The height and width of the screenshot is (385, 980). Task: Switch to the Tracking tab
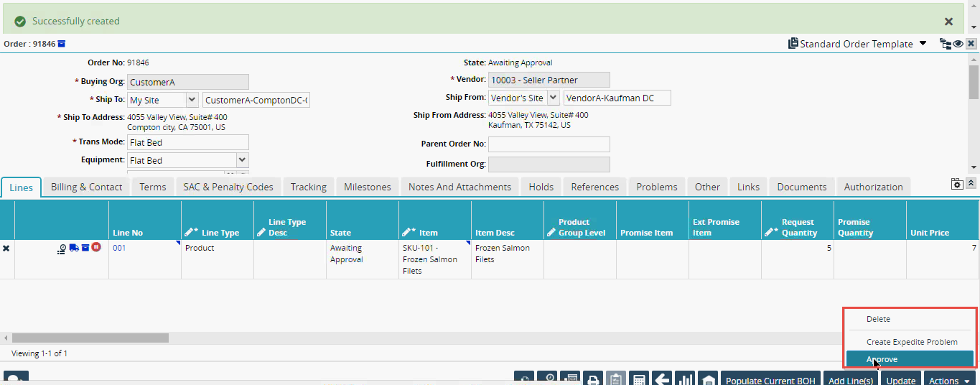coord(309,187)
